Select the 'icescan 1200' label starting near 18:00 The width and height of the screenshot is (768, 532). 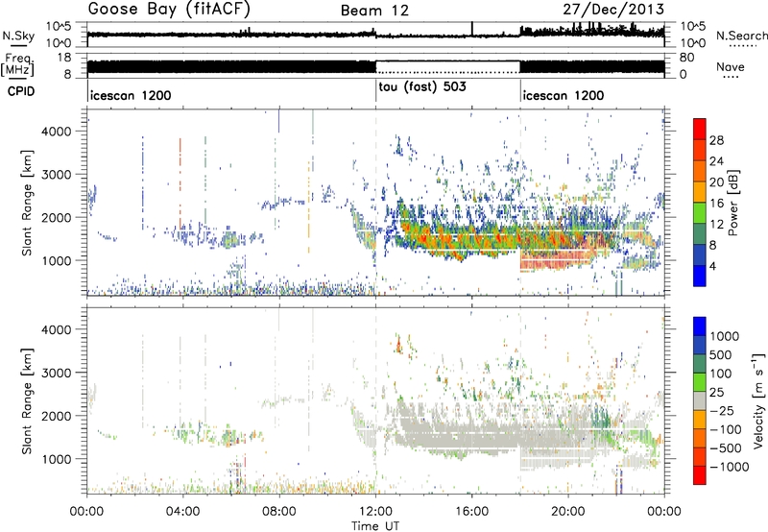tap(564, 95)
